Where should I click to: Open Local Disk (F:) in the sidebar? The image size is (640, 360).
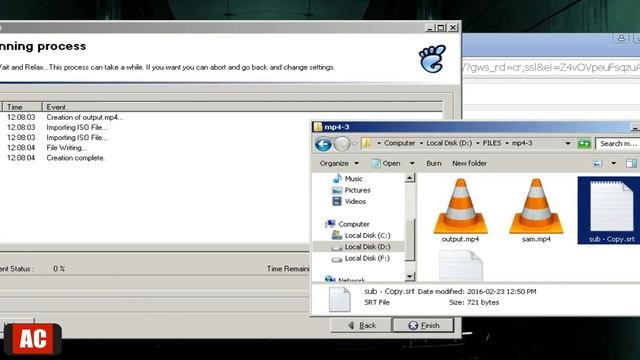tap(361, 258)
